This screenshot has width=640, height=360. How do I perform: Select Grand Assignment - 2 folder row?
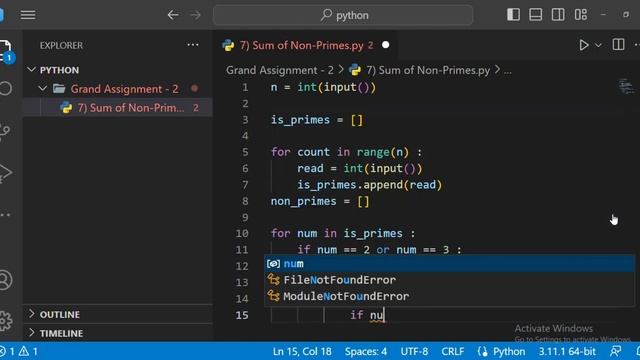point(118,89)
